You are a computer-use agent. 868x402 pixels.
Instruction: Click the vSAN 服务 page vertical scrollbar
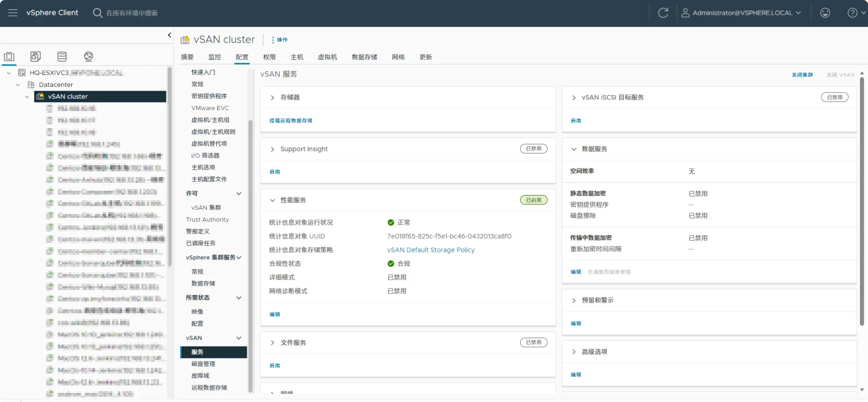pos(862,201)
